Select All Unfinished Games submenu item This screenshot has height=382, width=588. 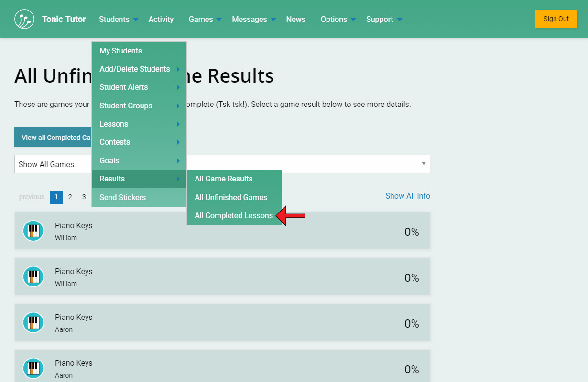231,197
